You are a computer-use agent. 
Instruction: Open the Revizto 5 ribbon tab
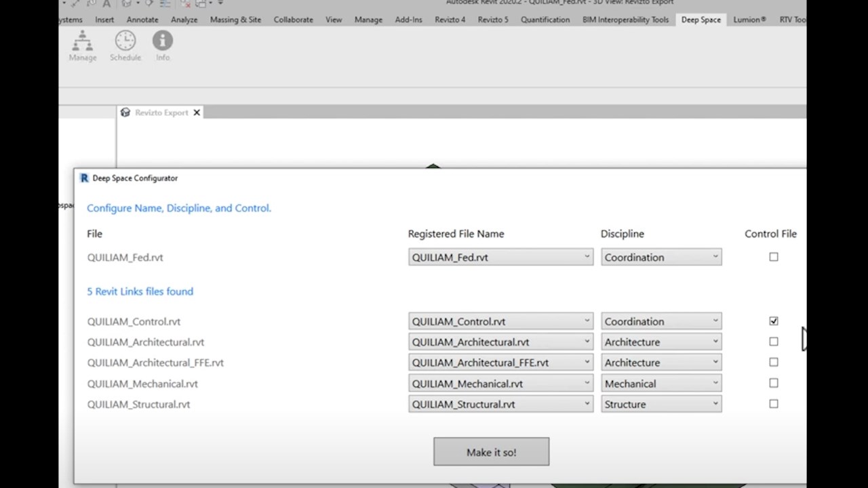pos(493,20)
